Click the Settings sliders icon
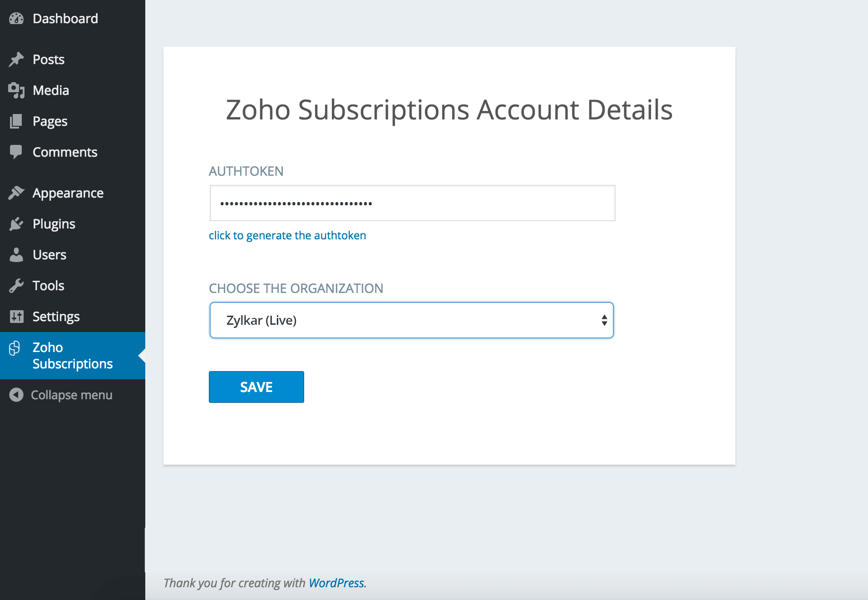This screenshot has width=868, height=600. tap(16, 317)
